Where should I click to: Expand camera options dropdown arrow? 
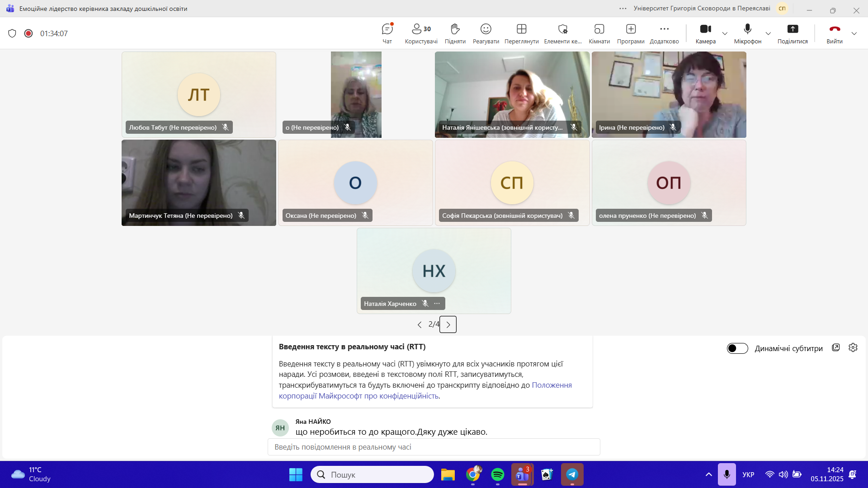point(725,33)
